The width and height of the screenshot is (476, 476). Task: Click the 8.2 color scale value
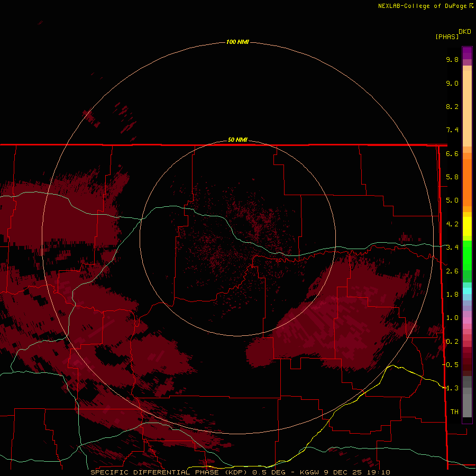click(x=452, y=106)
